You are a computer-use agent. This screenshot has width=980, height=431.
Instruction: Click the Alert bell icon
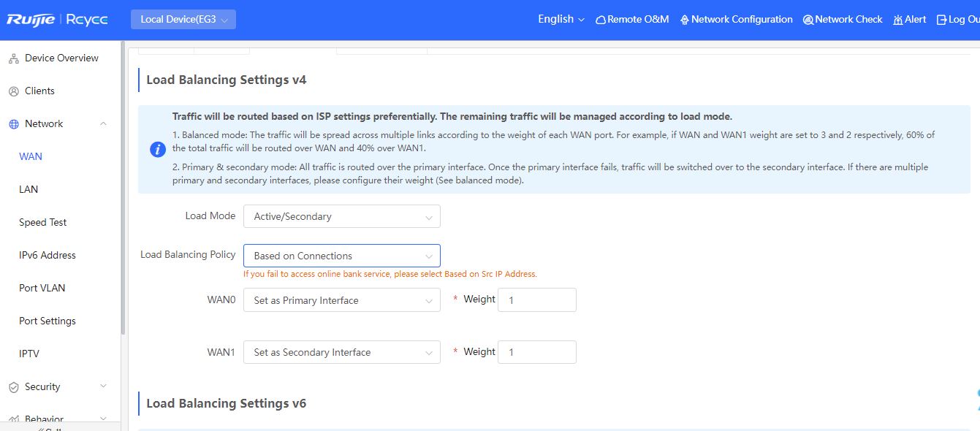click(898, 20)
